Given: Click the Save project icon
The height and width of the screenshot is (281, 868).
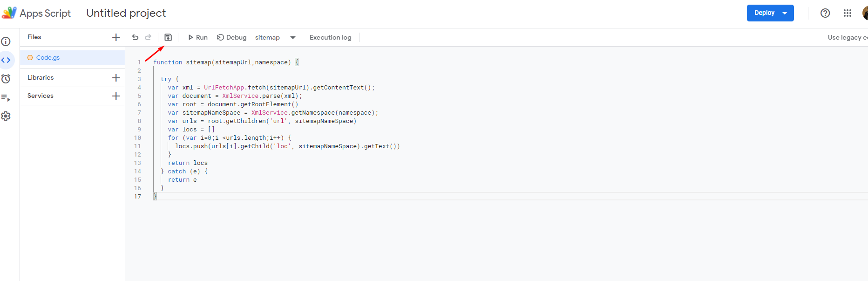Looking at the screenshot, I should (168, 37).
